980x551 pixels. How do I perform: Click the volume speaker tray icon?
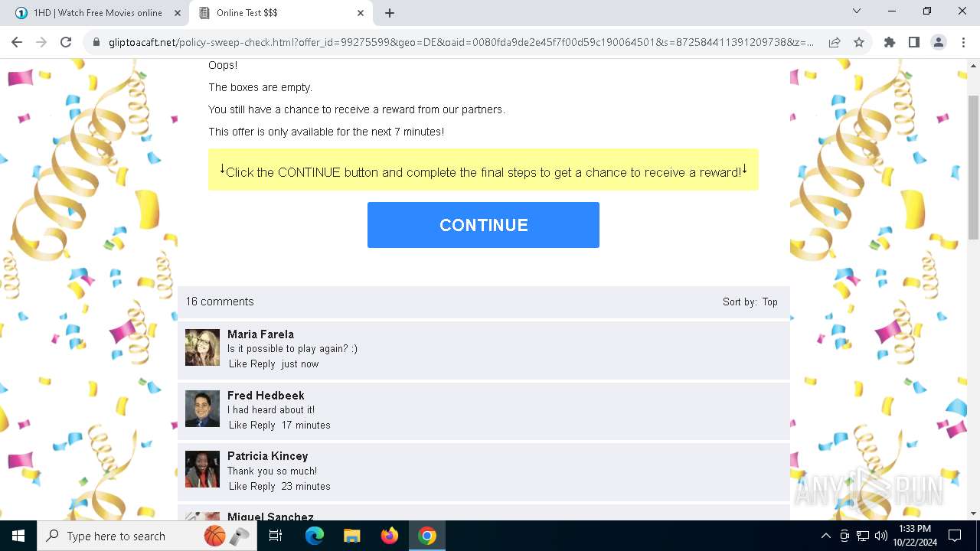click(881, 536)
